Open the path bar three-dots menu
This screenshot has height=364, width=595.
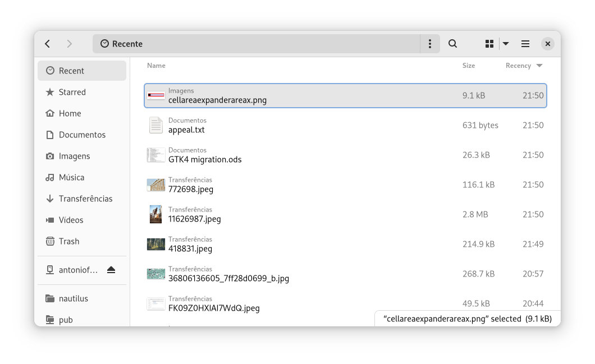[430, 44]
